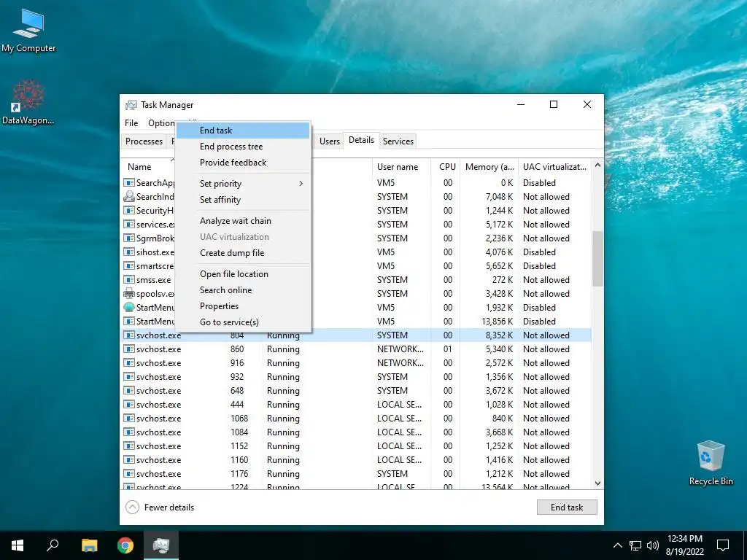This screenshot has height=560, width=747.
Task: Choose Open file location
Action: click(243, 274)
